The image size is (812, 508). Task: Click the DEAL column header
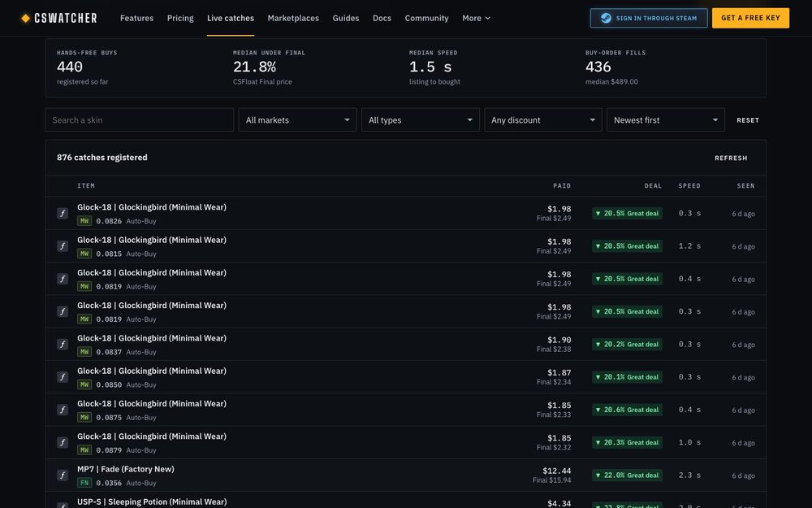click(x=653, y=185)
